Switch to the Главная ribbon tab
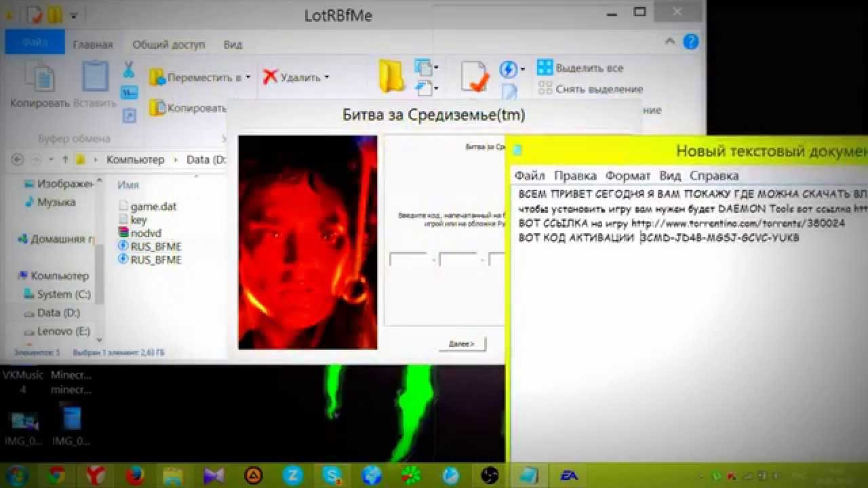Viewport: 868px width, 488px height. [x=93, y=45]
